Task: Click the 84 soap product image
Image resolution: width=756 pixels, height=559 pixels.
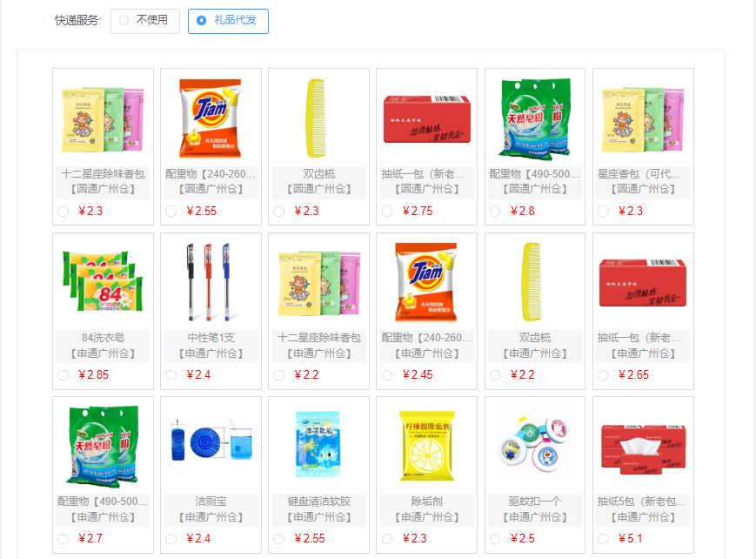Action: (103, 281)
